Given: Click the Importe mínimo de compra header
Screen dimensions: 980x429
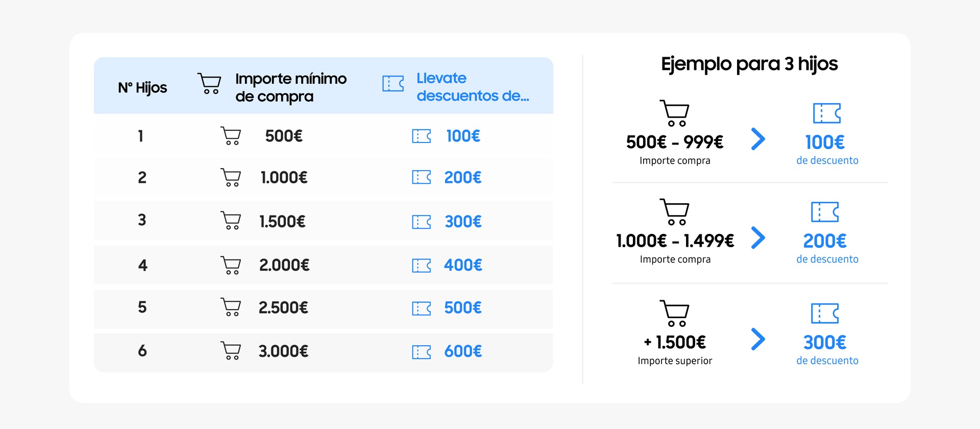Looking at the screenshot, I should (291, 87).
